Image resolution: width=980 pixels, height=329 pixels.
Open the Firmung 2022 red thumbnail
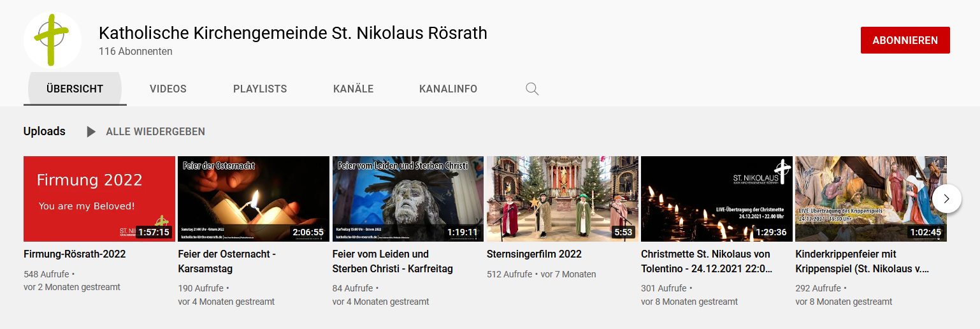pyautogui.click(x=99, y=199)
